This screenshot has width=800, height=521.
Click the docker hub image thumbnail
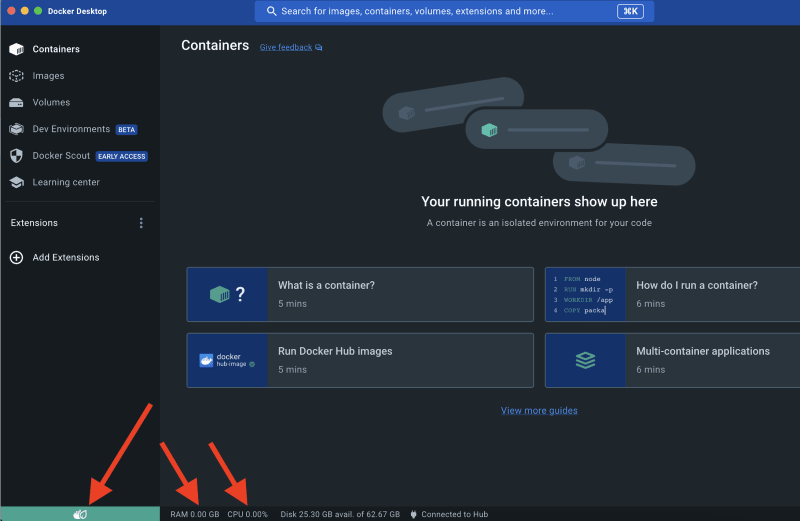(x=228, y=360)
